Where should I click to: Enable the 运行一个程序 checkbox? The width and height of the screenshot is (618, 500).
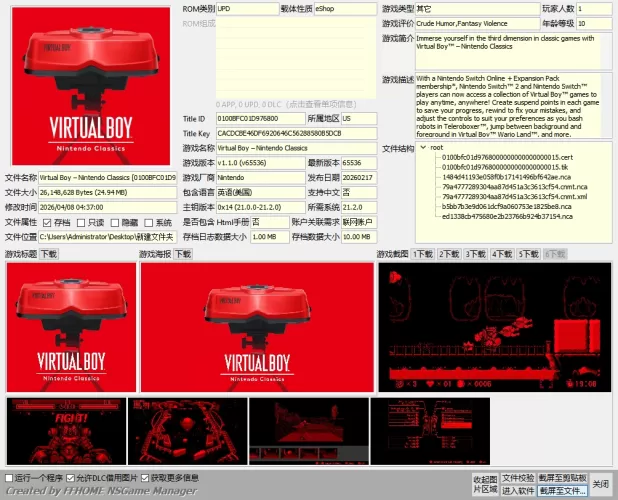click(9, 478)
